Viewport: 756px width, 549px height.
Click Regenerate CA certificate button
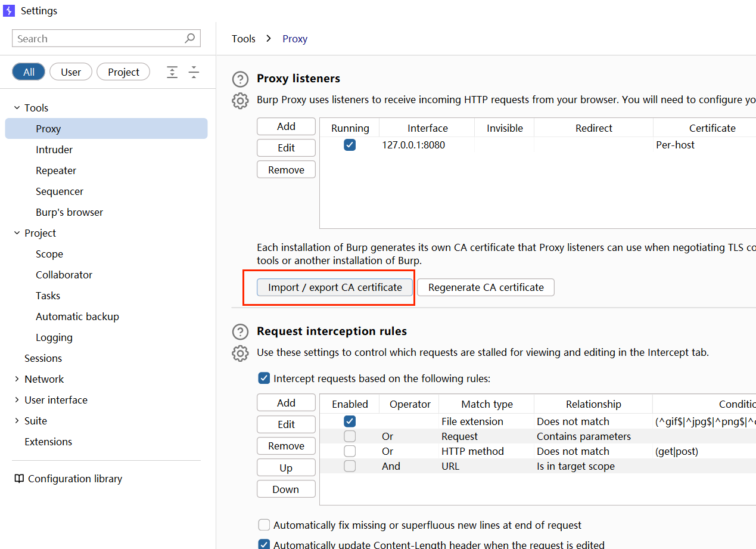point(486,287)
